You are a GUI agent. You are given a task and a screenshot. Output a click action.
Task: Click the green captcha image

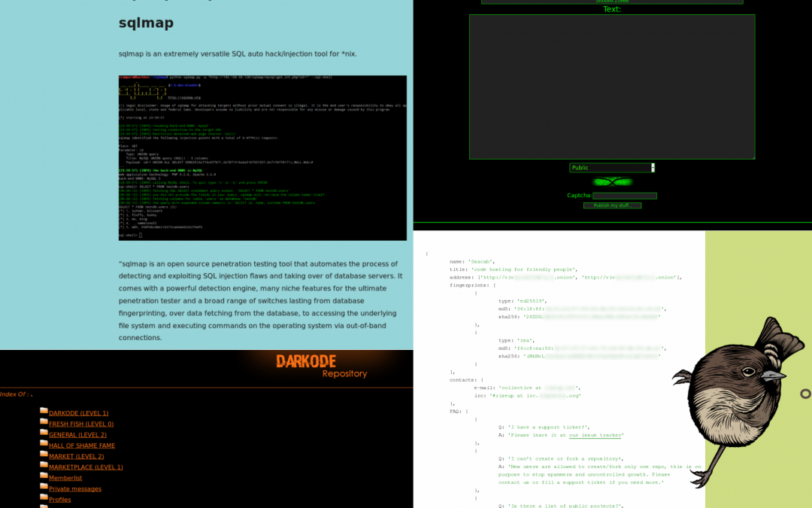(x=612, y=182)
